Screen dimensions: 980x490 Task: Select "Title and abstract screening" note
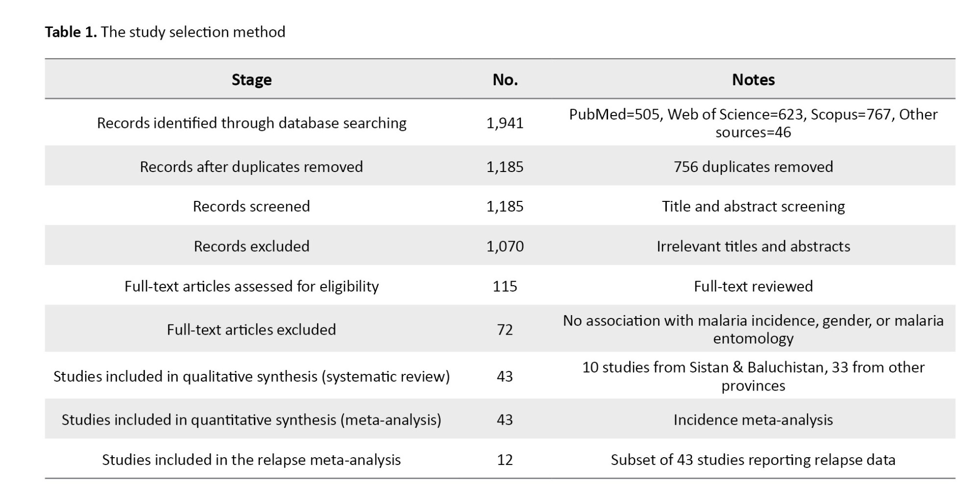(753, 206)
